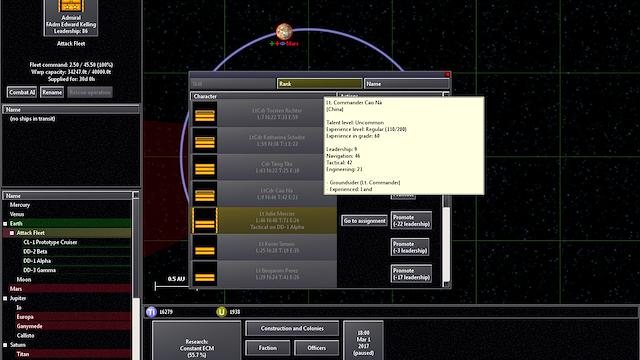This screenshot has height=360, width=640.
Task: Select Earth in the bodies list
Action: (x=67, y=224)
